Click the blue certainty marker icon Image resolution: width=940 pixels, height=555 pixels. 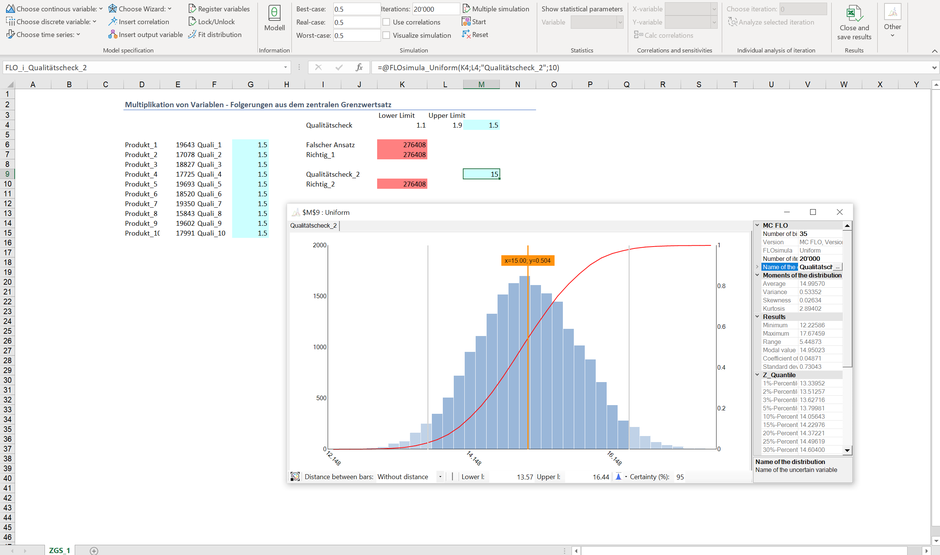618,477
